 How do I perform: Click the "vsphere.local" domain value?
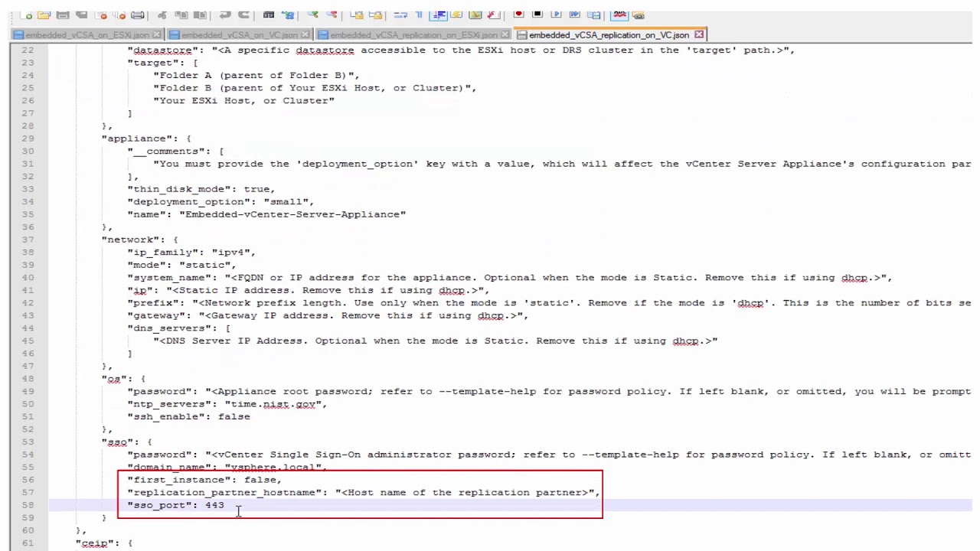click(273, 467)
